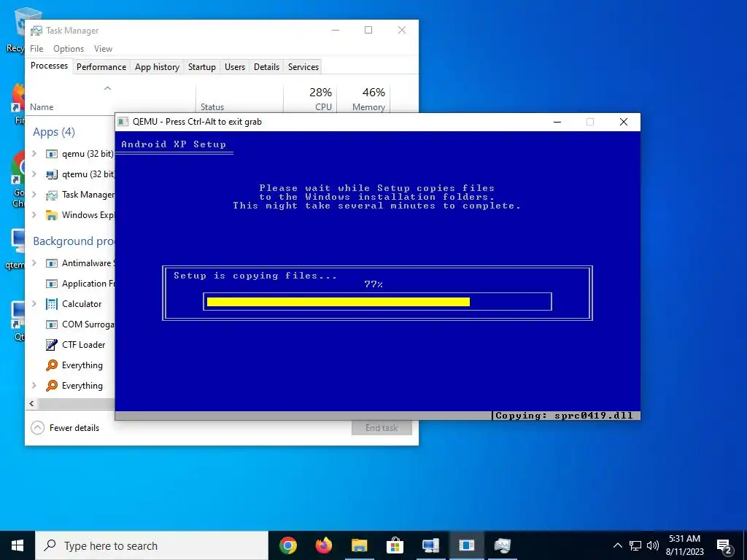Screen dimensions: 747x560
Task: Open the Options menu in Task Manager
Action: click(x=69, y=49)
